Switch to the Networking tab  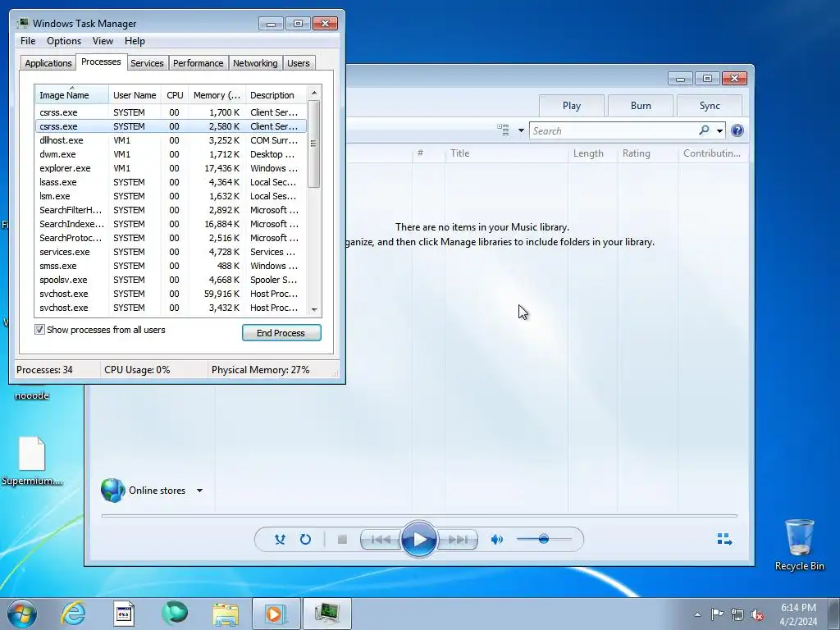[x=255, y=63]
